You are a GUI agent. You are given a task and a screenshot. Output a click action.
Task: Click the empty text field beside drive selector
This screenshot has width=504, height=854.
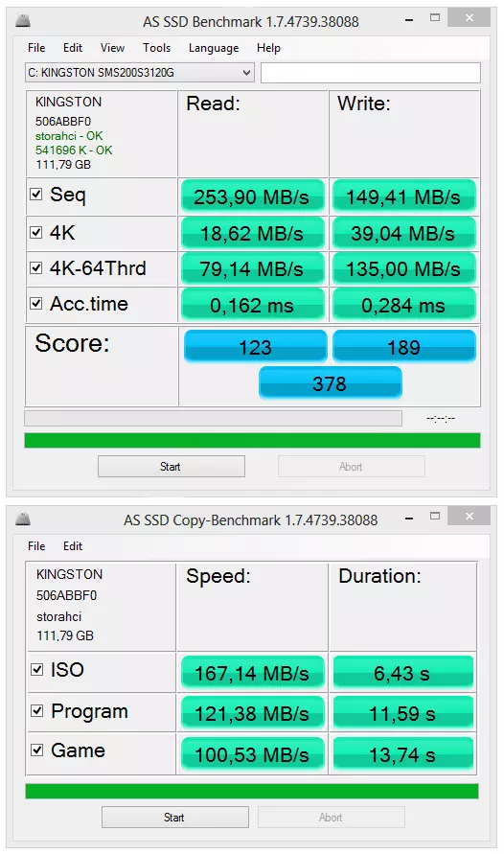(x=370, y=73)
